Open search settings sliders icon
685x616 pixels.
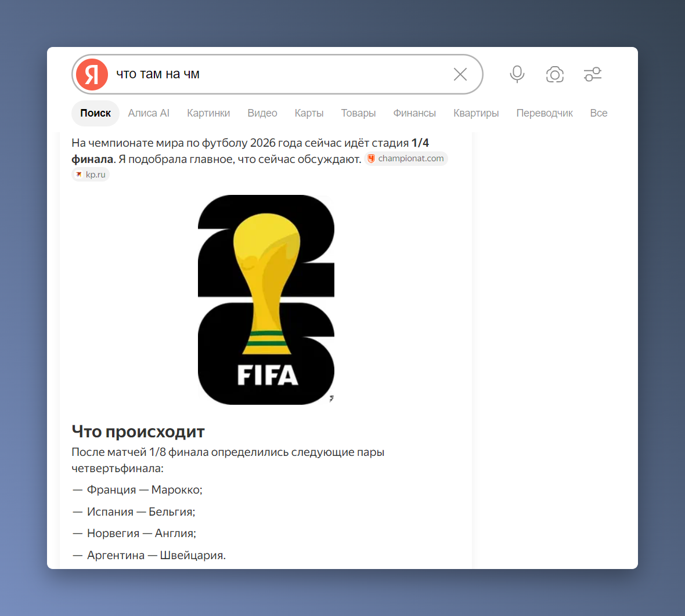(x=592, y=74)
